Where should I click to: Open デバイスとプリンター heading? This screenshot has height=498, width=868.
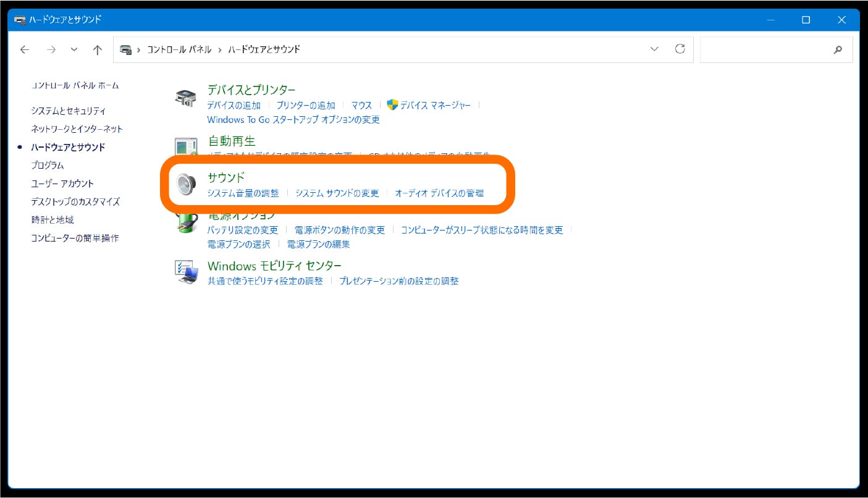(251, 90)
